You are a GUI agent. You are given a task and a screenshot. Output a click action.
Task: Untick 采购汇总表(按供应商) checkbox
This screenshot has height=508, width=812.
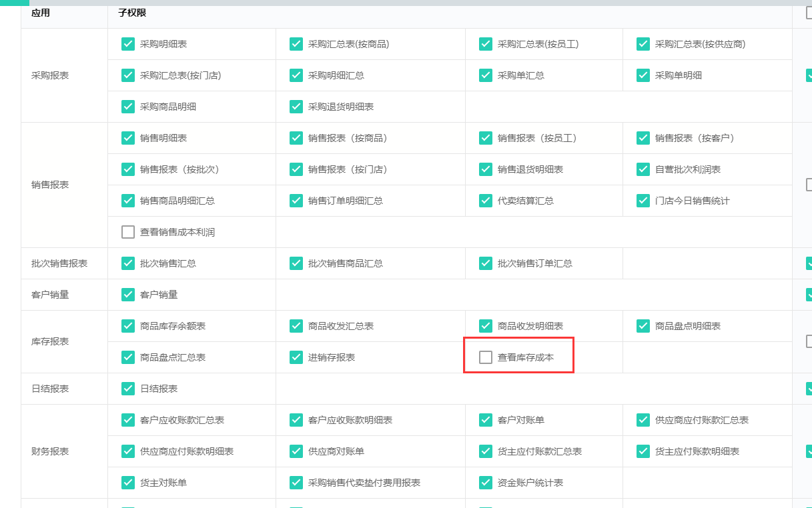tap(643, 44)
